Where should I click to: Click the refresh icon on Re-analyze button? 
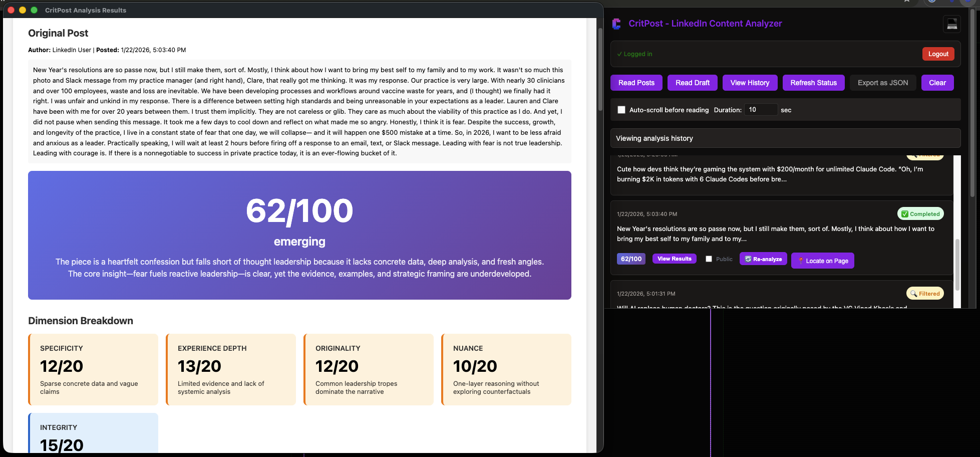(x=748, y=259)
